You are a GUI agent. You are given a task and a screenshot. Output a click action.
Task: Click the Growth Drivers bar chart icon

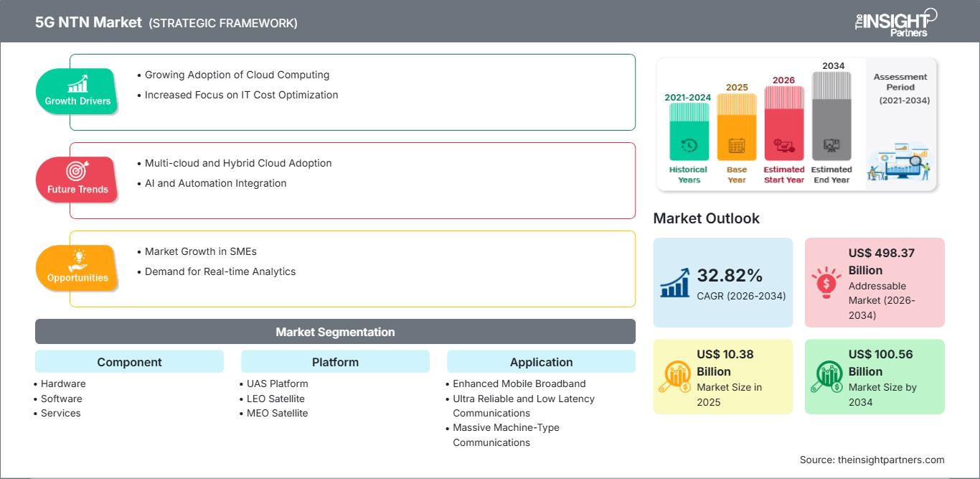[x=77, y=84]
